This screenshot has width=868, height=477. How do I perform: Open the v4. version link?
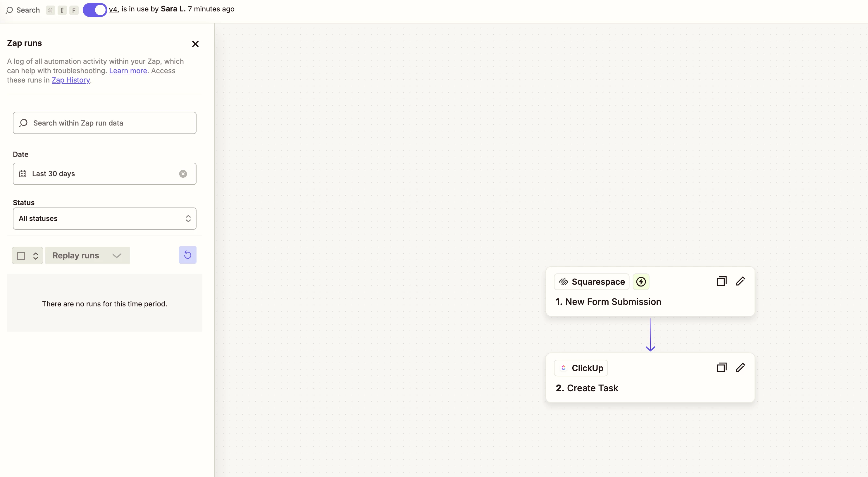tap(114, 9)
